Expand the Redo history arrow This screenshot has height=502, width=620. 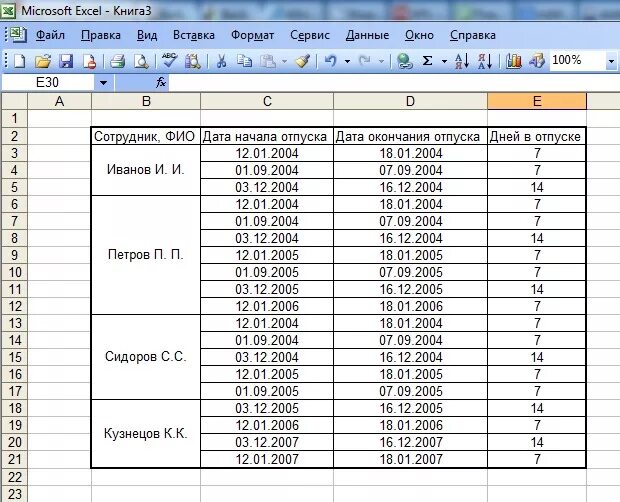[x=381, y=61]
